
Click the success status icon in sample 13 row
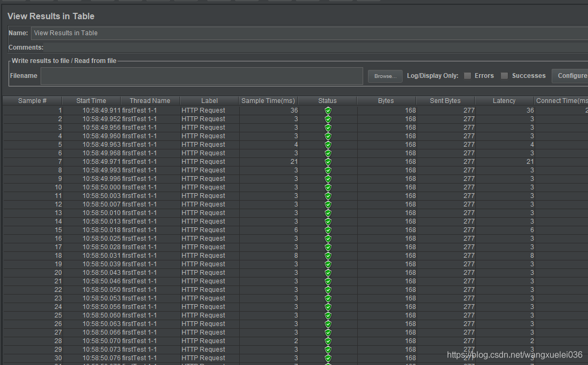tap(328, 213)
